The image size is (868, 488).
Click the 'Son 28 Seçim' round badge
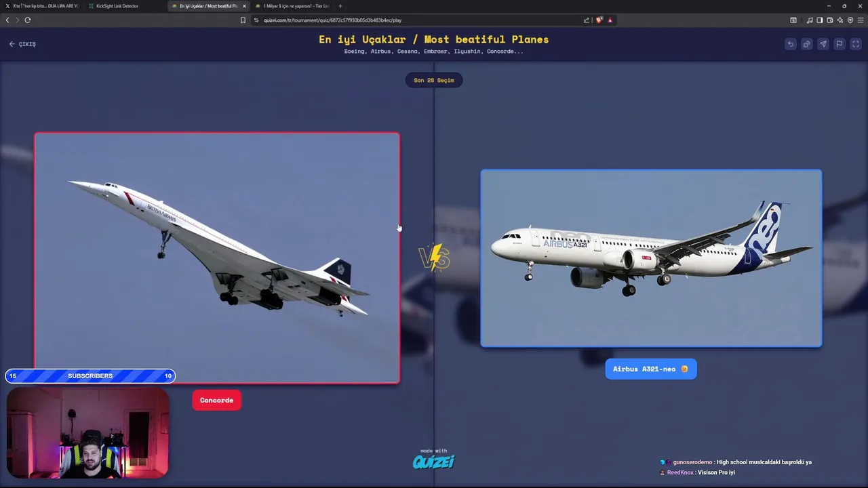(x=434, y=80)
